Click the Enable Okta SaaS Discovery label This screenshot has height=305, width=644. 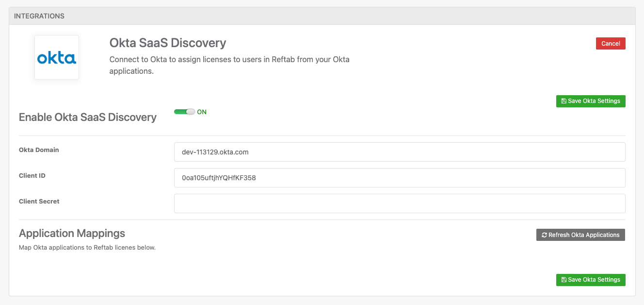pos(88,117)
